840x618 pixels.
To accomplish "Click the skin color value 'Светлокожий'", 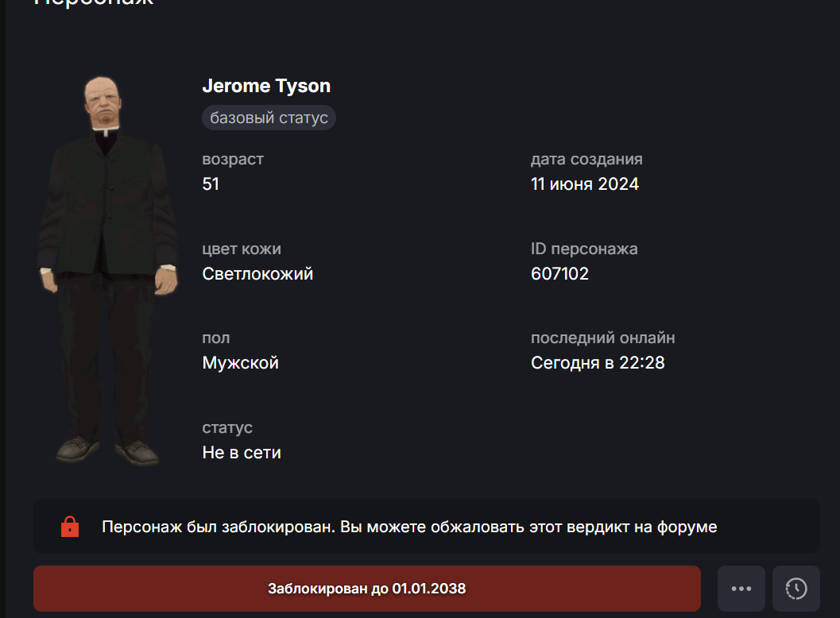I will click(257, 274).
